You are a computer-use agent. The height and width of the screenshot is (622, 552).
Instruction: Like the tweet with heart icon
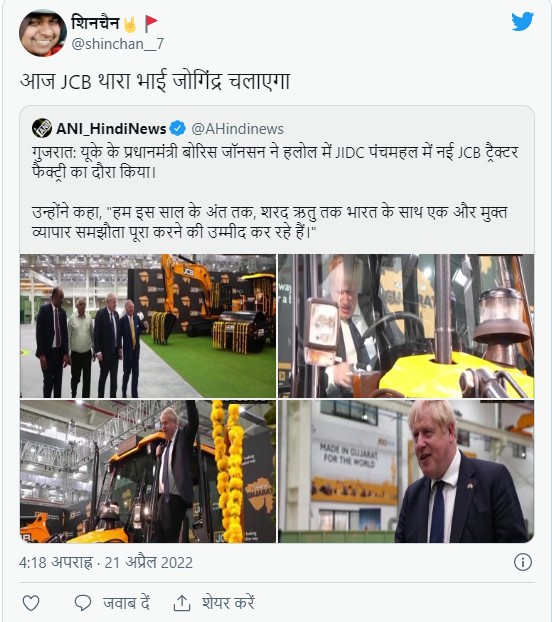click(x=31, y=603)
